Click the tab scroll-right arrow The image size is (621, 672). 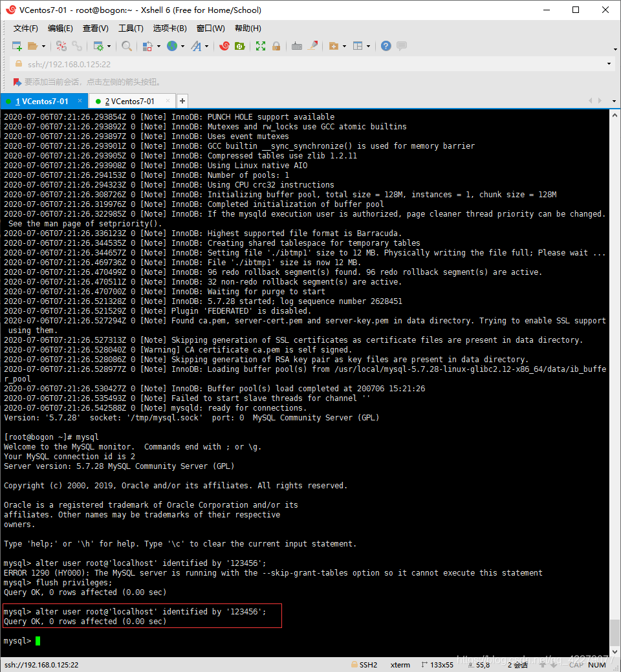[x=600, y=101]
